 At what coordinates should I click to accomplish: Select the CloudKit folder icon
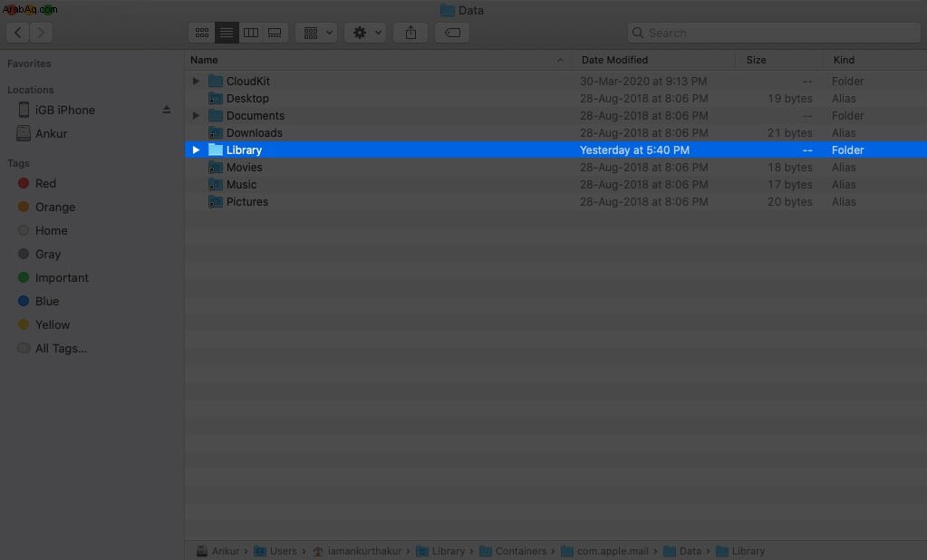(216, 81)
